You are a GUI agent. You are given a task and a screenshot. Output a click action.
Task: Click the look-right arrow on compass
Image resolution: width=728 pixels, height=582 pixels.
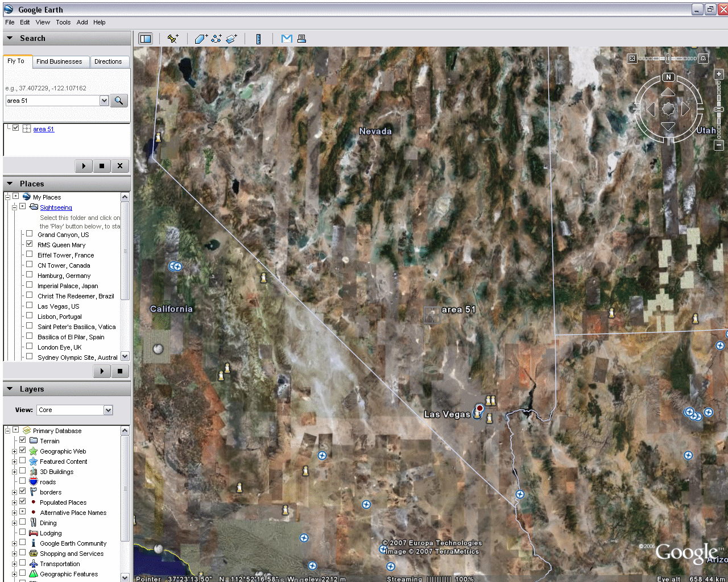pyautogui.click(x=685, y=109)
